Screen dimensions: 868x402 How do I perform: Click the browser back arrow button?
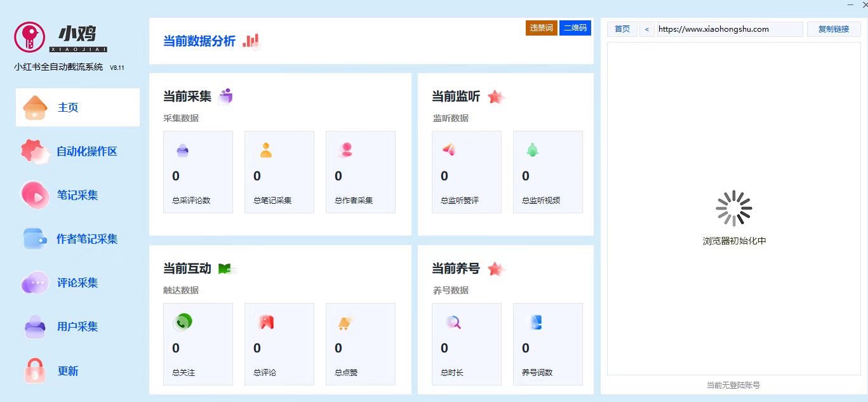point(646,29)
